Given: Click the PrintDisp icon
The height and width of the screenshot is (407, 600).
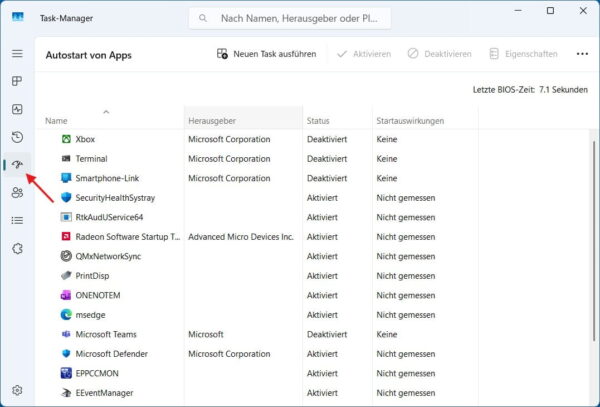Looking at the screenshot, I should pos(66,275).
